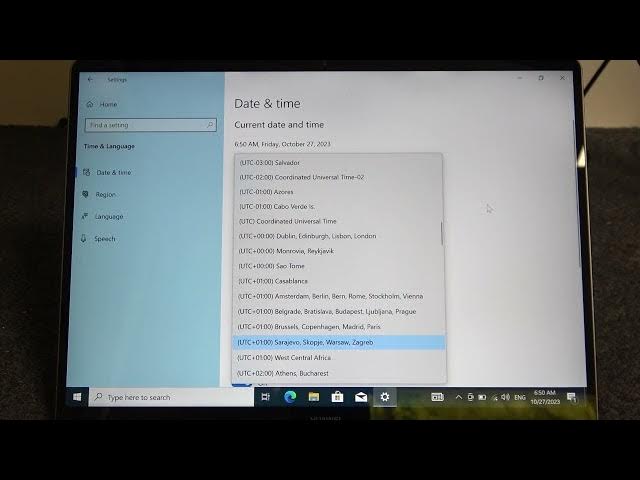Select Amsterdam, Berlin, Bern, Rome time zone

339,296
